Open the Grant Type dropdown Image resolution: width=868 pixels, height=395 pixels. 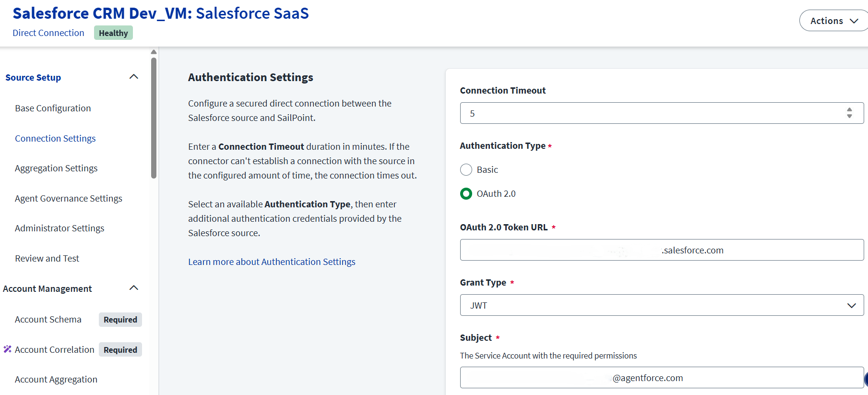[662, 305]
